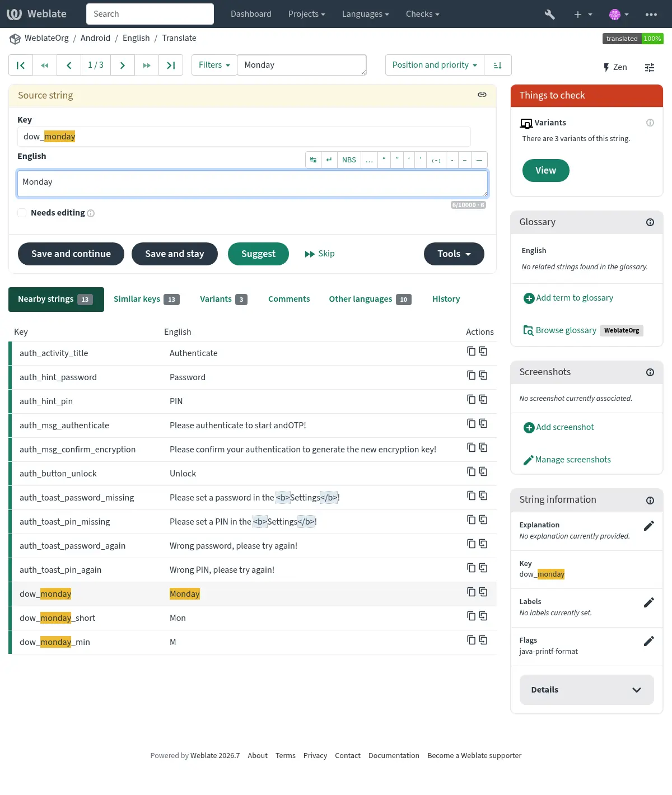Copy permalink icon in Source string header

click(482, 95)
